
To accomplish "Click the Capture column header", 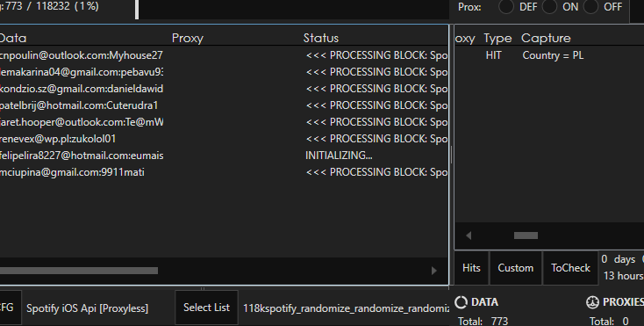I will tap(546, 39).
